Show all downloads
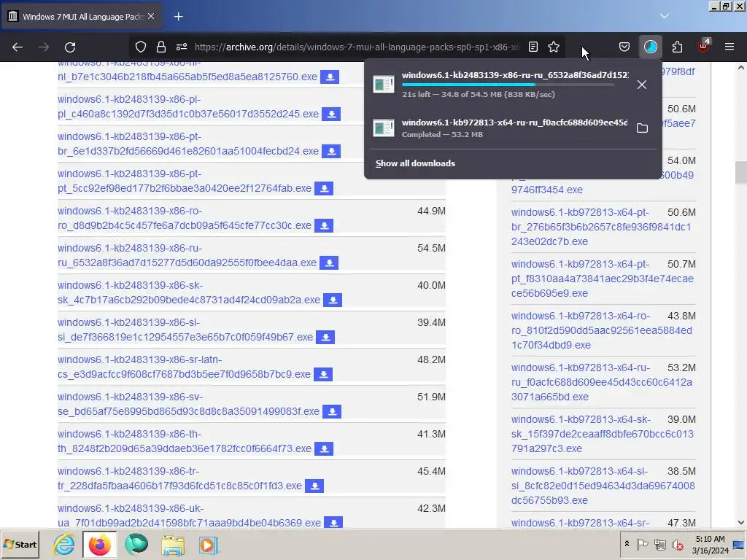The width and height of the screenshot is (747, 560). 415,163
